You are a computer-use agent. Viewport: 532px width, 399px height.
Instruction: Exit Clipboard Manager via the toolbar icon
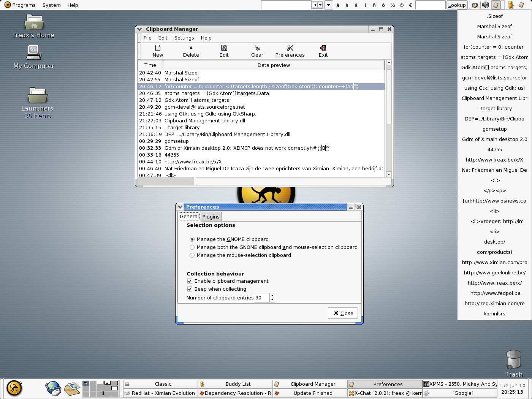[323, 51]
